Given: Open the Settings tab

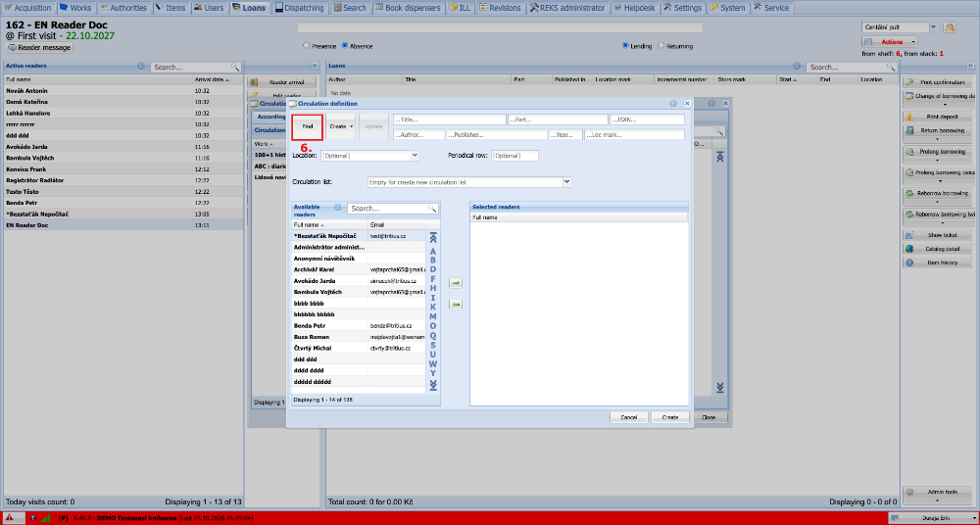Looking at the screenshot, I should point(682,8).
